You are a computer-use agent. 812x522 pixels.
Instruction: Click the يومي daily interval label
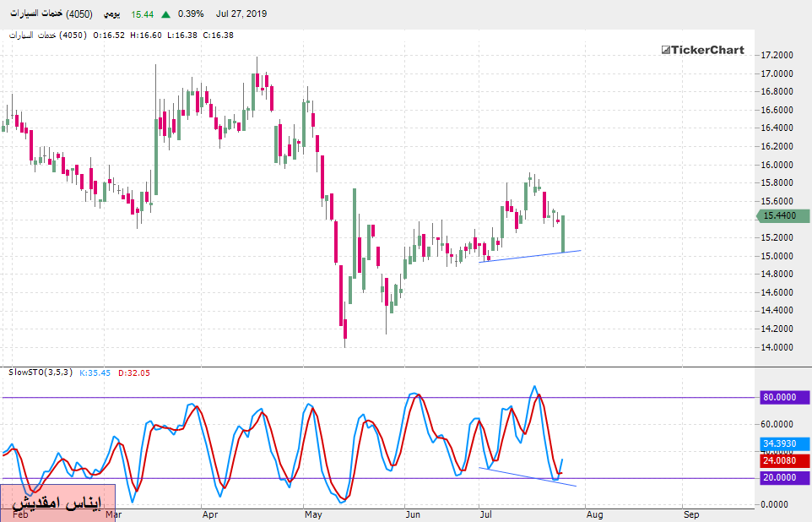tap(111, 15)
